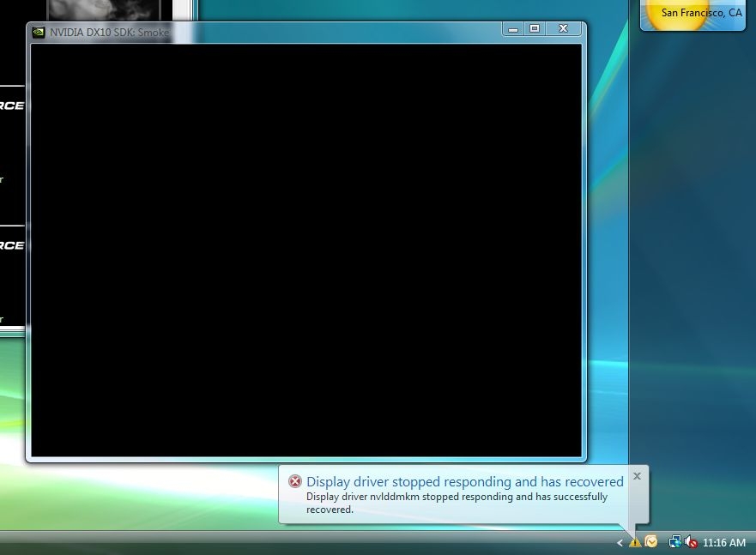Click the 11:16 AM taskbar clock

tap(724, 543)
